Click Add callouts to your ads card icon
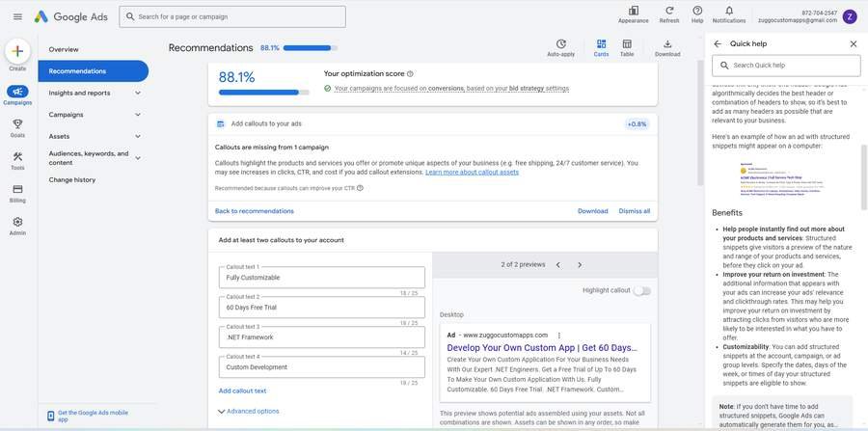Screen dimensions: 868x431 (x=221, y=124)
